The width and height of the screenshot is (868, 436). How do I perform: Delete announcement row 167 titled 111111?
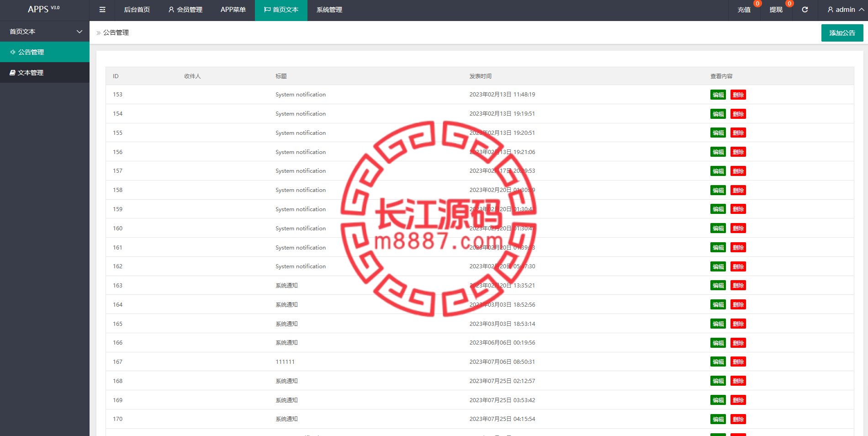tap(738, 362)
